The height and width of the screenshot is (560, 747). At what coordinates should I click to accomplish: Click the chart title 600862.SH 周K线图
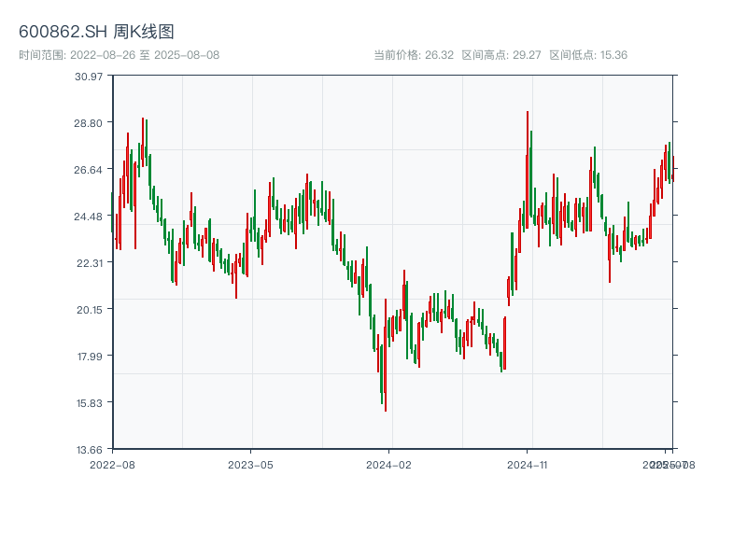click(96, 32)
